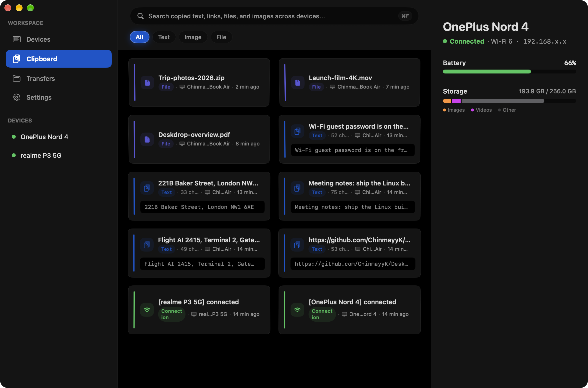Screen dimensions: 588x388
Task: Click the Settings gear icon
Action: coord(17,97)
